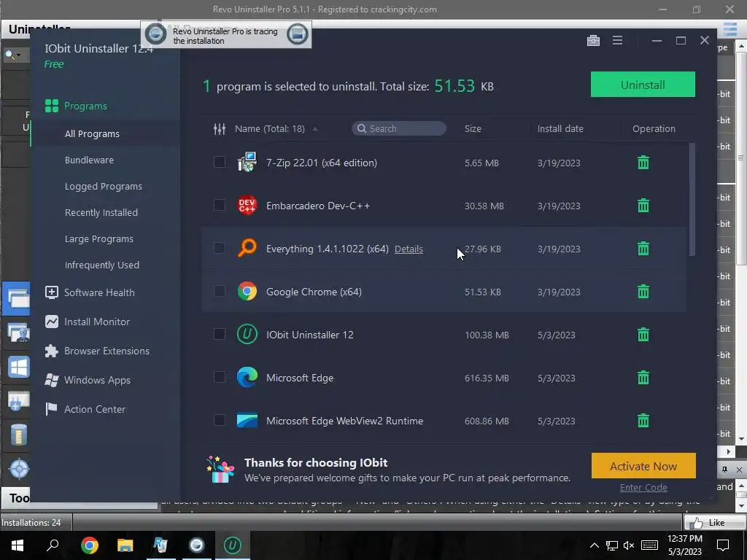Screen dimensions: 747x560
Task: Click inside the program Search field
Action: pos(399,128)
